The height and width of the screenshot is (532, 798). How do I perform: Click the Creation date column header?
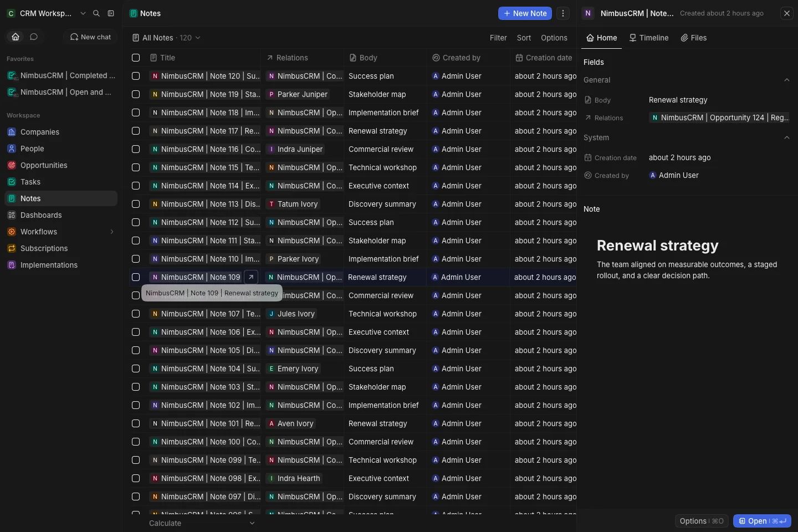(x=544, y=58)
